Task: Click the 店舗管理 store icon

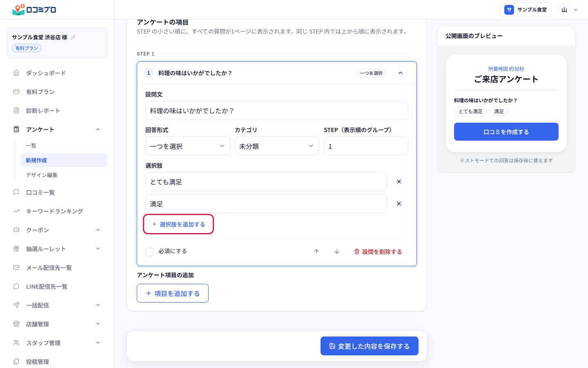Action: point(16,324)
